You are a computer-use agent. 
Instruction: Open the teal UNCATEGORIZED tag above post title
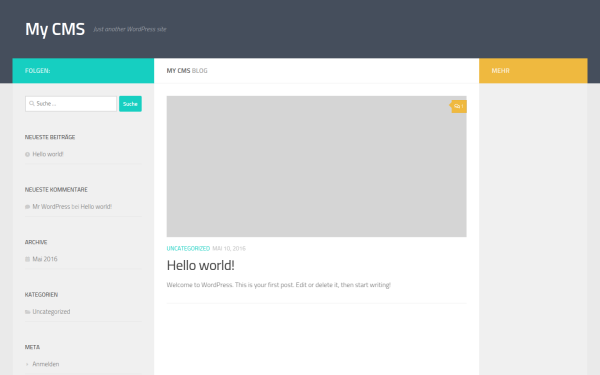click(188, 248)
